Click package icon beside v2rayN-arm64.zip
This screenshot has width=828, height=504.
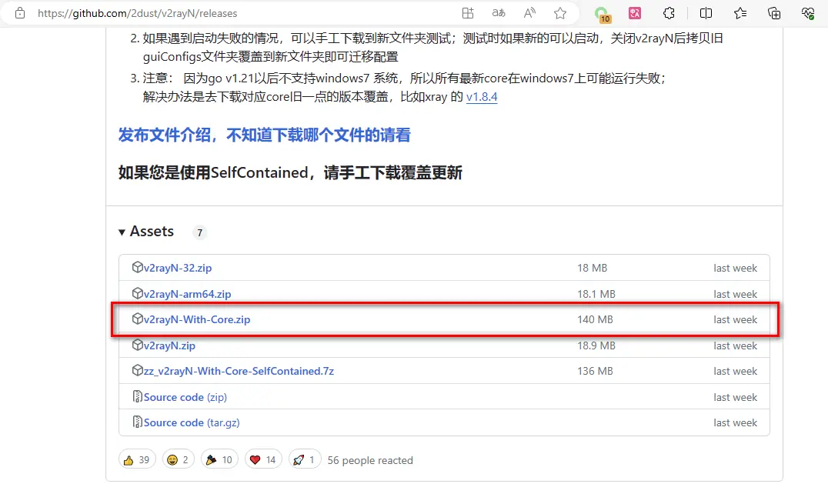click(x=137, y=293)
